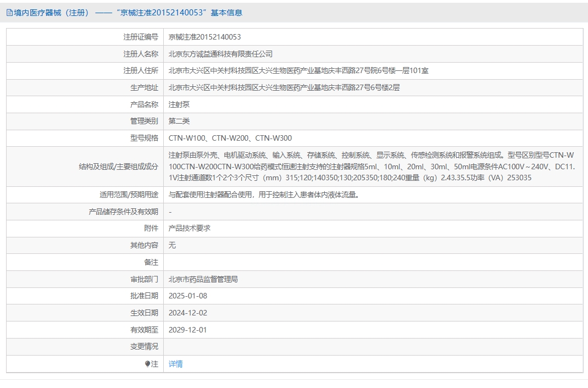Image resolution: width=588 pixels, height=388 pixels.
Task: Click the 生效日期 label
Action: pos(144,313)
